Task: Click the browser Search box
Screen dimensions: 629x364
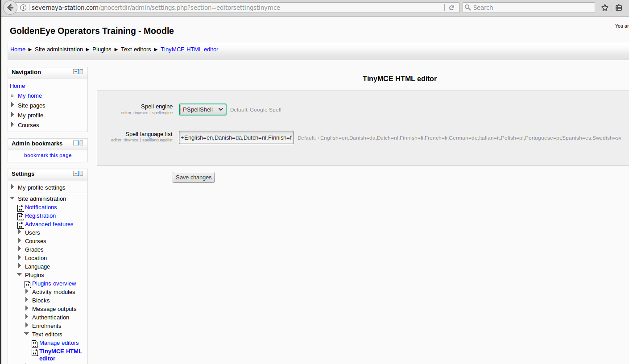Action: [529, 8]
